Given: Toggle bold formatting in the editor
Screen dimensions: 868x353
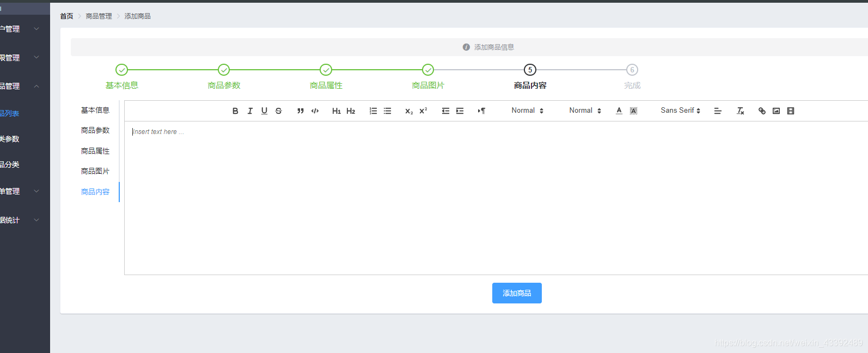Looking at the screenshot, I should point(235,111).
